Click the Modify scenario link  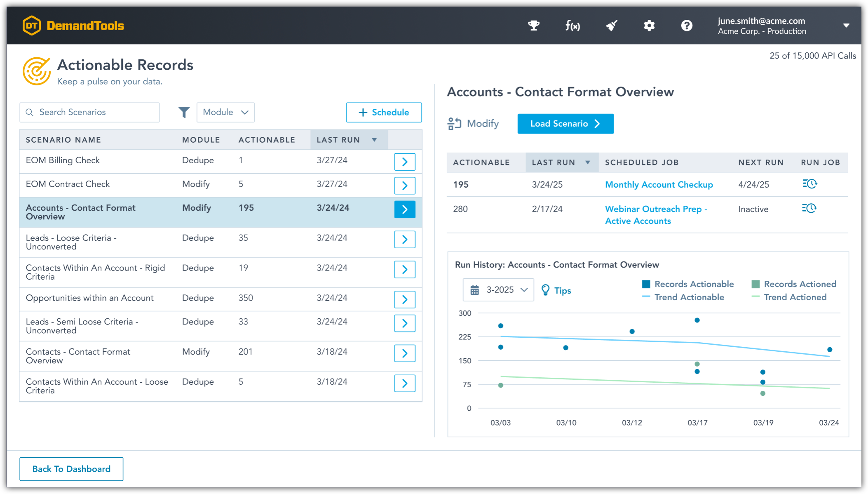coord(473,124)
